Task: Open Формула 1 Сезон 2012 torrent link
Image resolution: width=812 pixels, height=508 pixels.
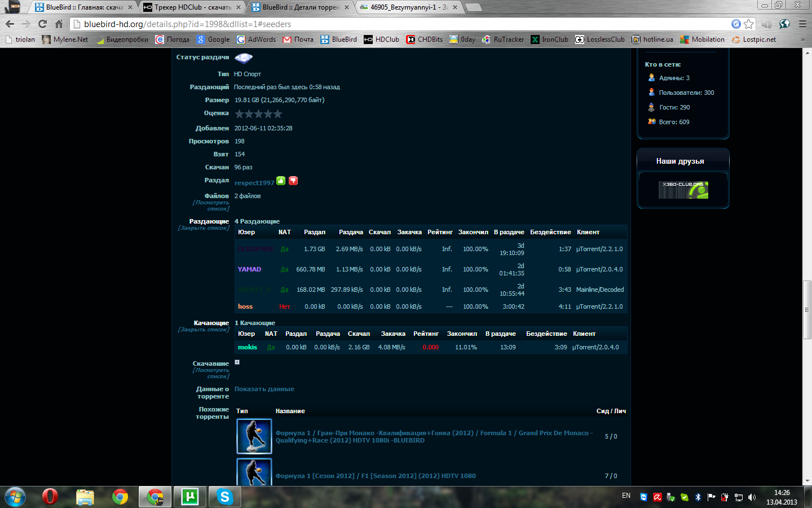Action: 376,476
